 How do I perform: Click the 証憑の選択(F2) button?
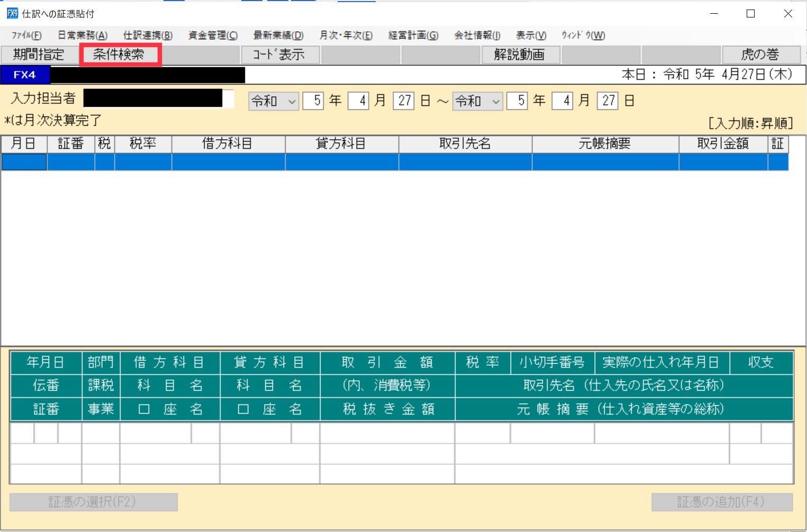[94, 502]
